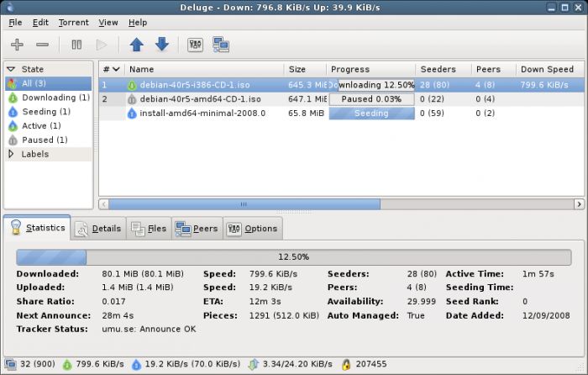Move torrent down in queue arrow
This screenshot has width=588, height=375.
point(162,45)
